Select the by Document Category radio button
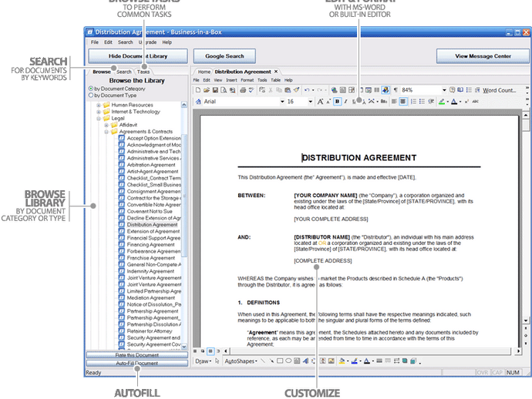532x399 pixels. click(91, 89)
